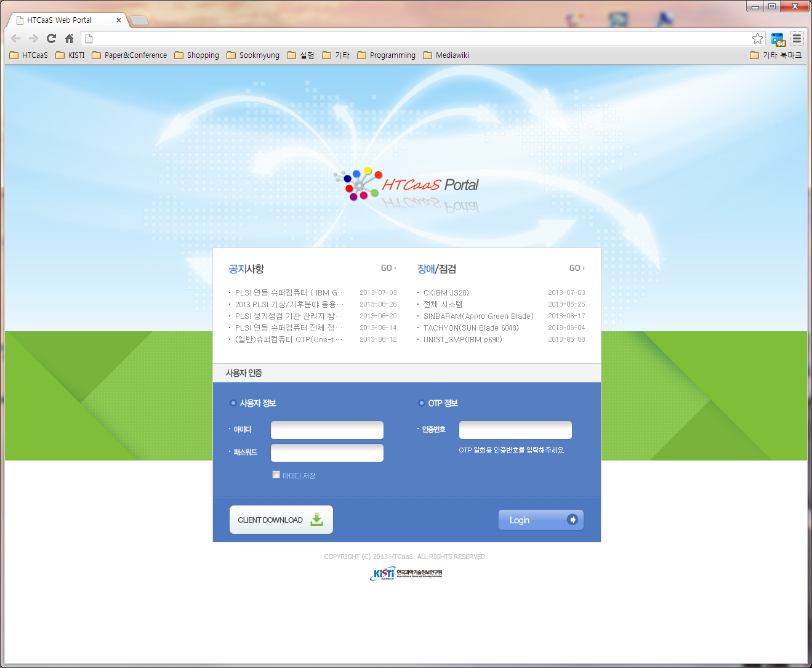Click the Login button
This screenshot has height=668, width=812.
point(541,520)
